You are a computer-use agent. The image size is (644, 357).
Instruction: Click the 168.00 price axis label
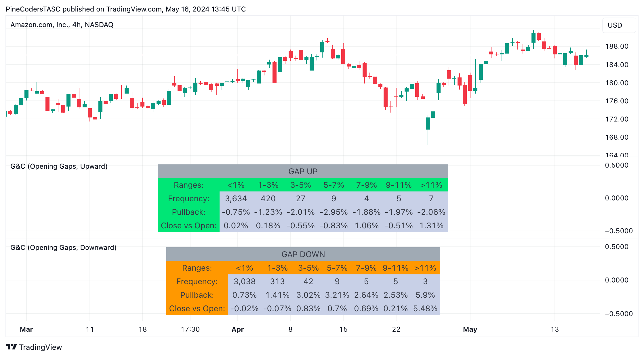617,137
